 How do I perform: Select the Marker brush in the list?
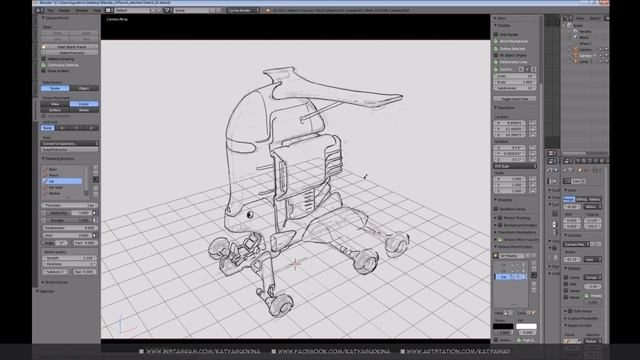(62, 193)
